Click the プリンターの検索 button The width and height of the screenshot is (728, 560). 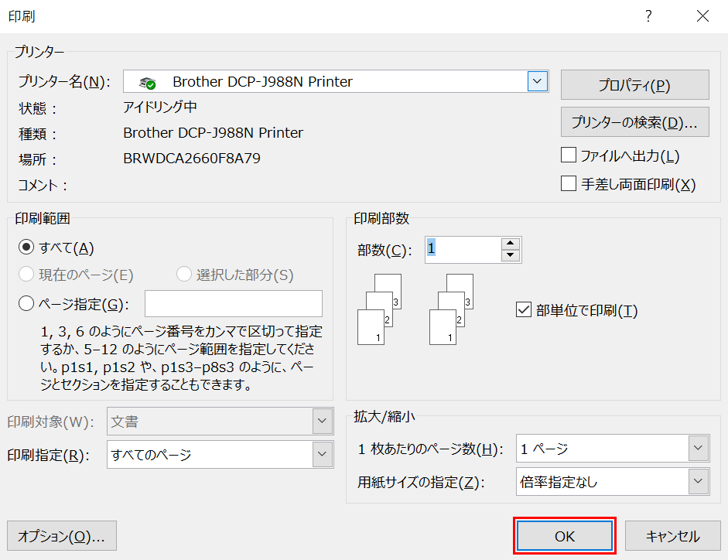tap(634, 122)
